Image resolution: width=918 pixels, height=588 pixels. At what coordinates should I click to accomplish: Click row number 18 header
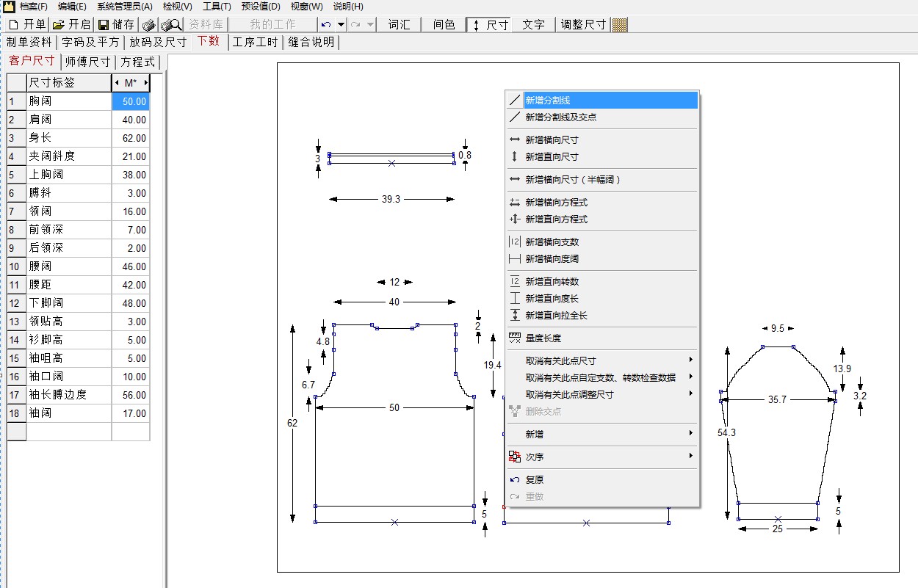(x=16, y=413)
